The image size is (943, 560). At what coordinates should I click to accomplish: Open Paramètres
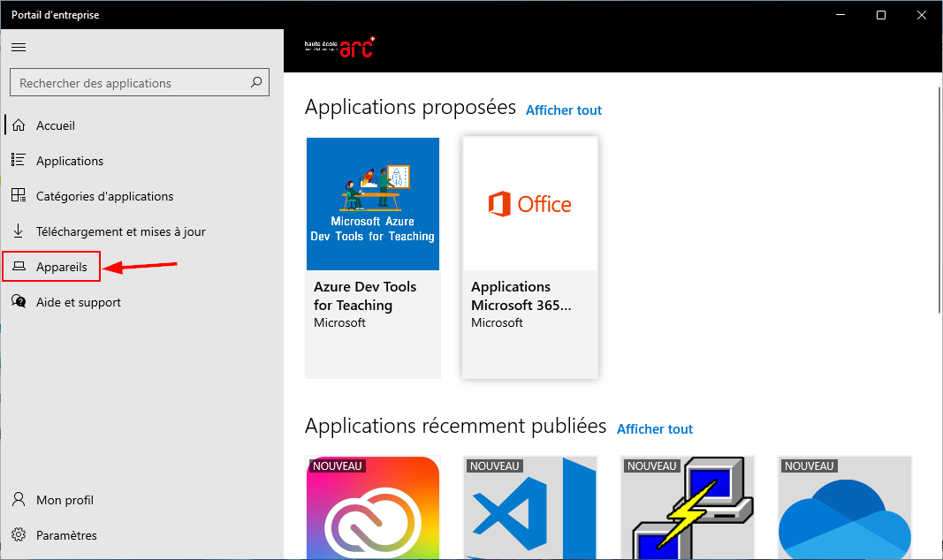pos(142,535)
